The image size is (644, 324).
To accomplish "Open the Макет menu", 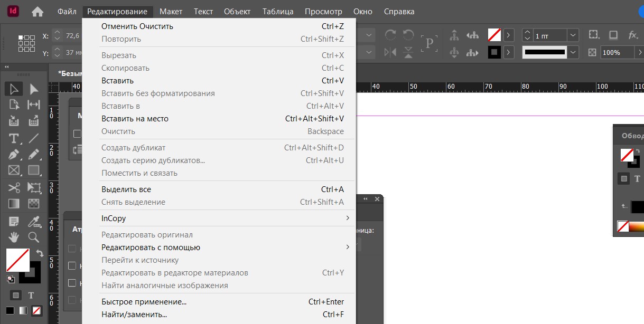I will click(x=171, y=12).
